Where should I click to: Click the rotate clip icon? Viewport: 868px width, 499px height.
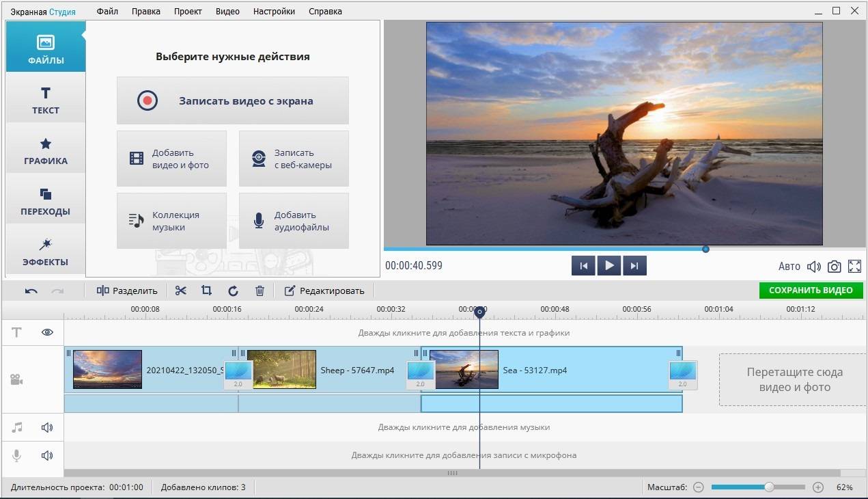click(233, 291)
